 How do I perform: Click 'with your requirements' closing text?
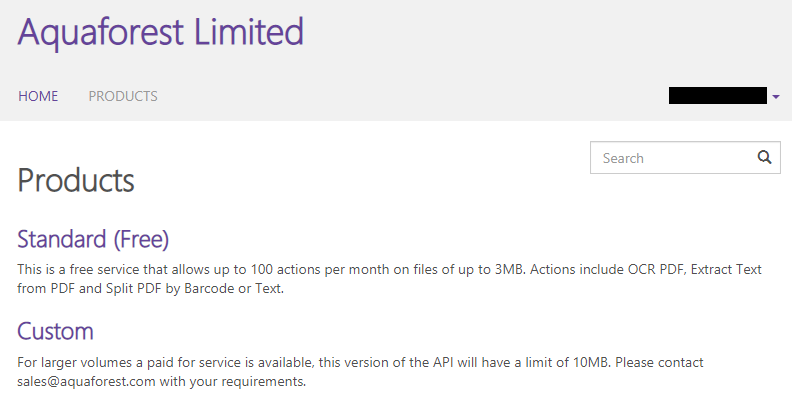coord(232,381)
